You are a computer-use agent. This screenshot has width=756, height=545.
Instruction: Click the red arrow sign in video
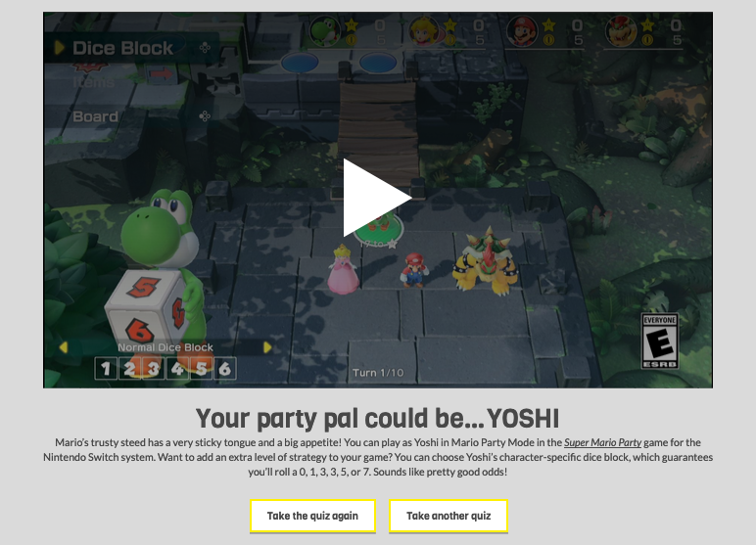coord(161,73)
